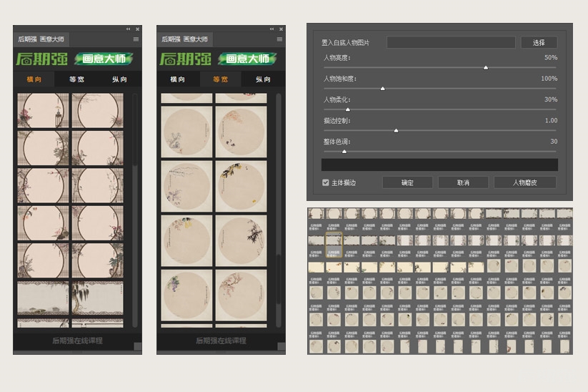Screen dimensions: 588x392
Task: Open 后期强在线课程 link in the middle panel
Action: coord(221,340)
